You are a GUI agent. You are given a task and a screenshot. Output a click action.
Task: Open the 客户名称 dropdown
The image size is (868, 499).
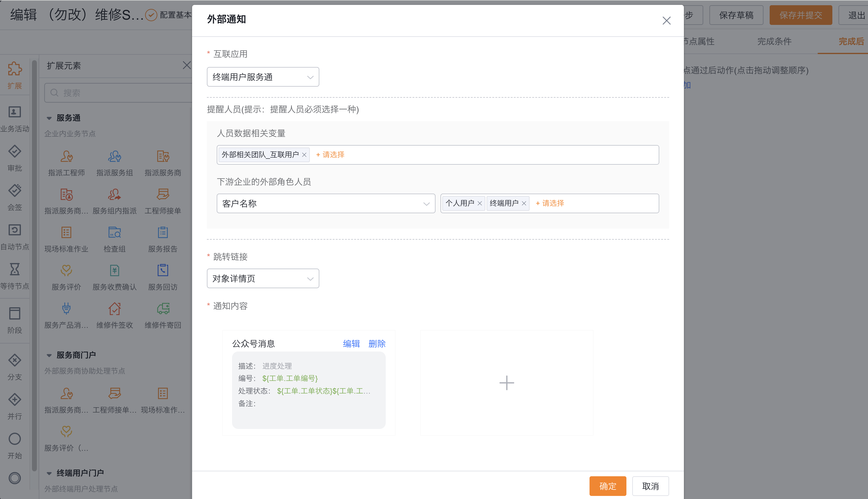click(326, 204)
